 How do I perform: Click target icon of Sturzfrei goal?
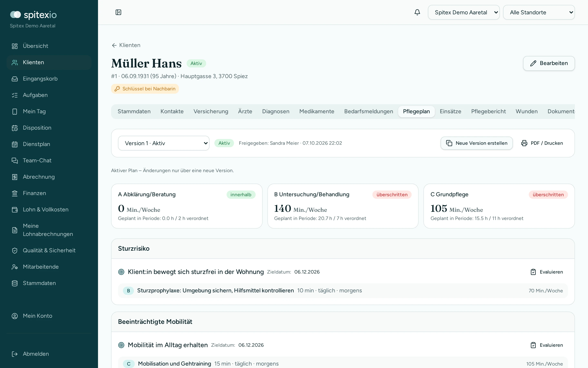point(121,272)
